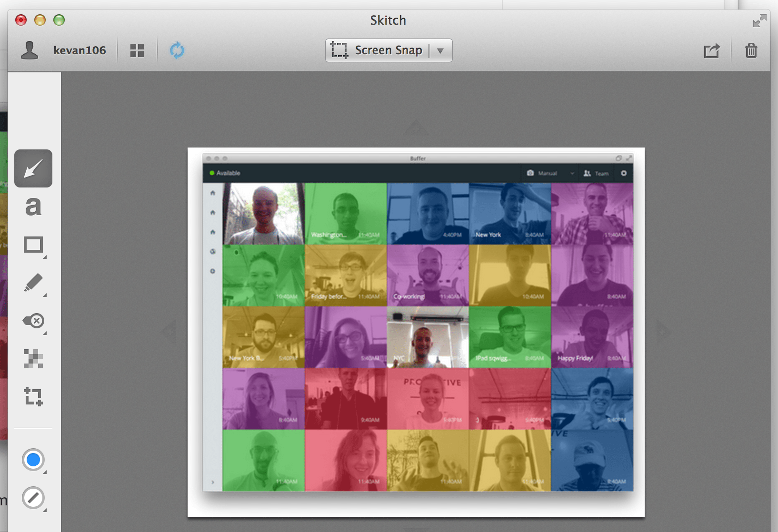Screen dimensions: 778x532
Task: Select the Text tool
Action: (33, 207)
